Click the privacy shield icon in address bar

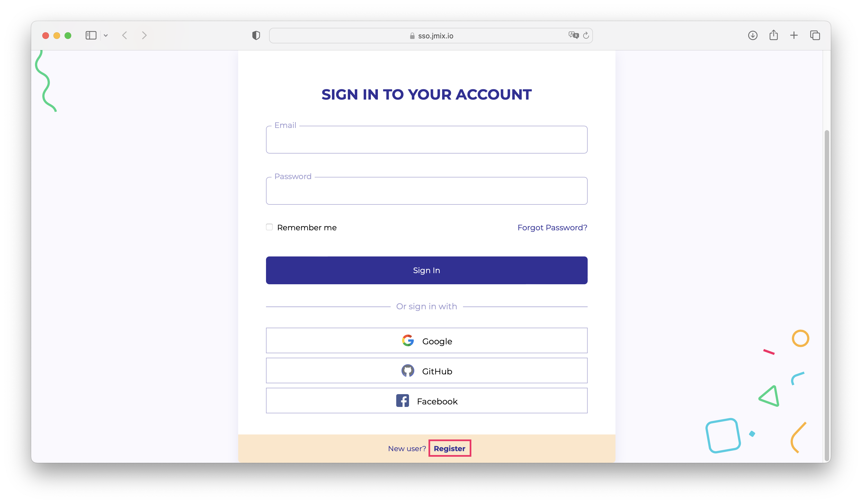point(255,35)
